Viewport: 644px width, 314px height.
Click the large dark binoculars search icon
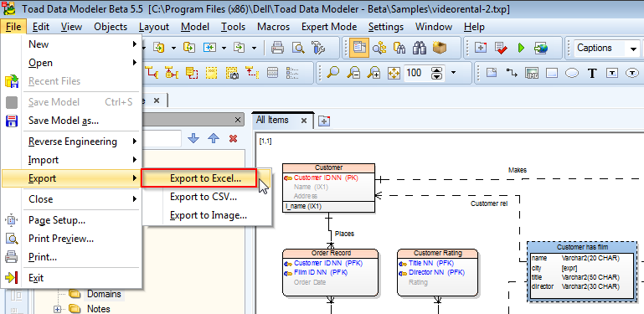(420, 48)
